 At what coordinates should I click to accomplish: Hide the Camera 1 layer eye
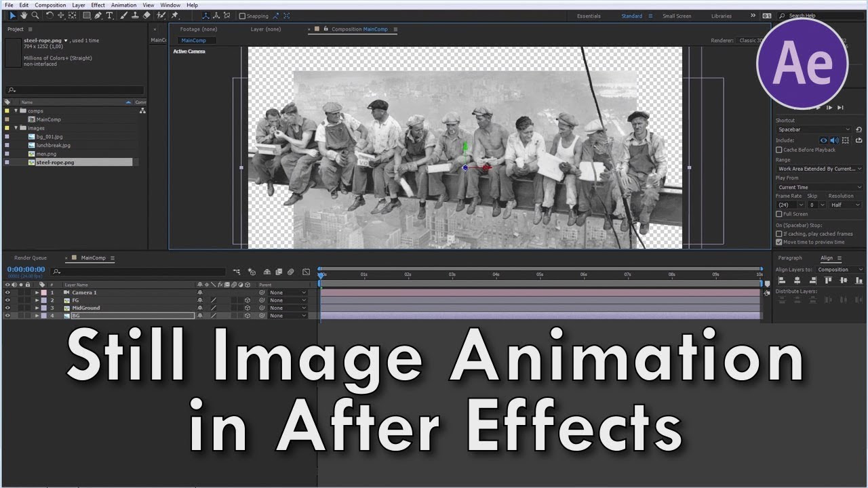[7, 293]
